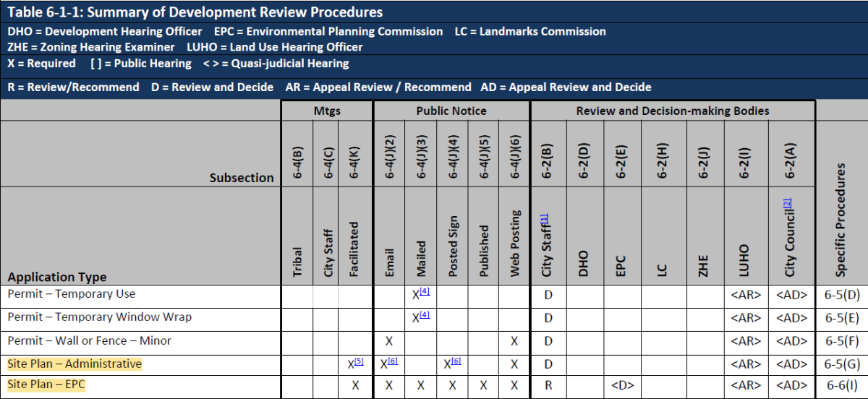Open footnote 6 link in Posted Sign column
Image resolution: width=868 pixels, height=399 pixels.
pyautogui.click(x=457, y=361)
